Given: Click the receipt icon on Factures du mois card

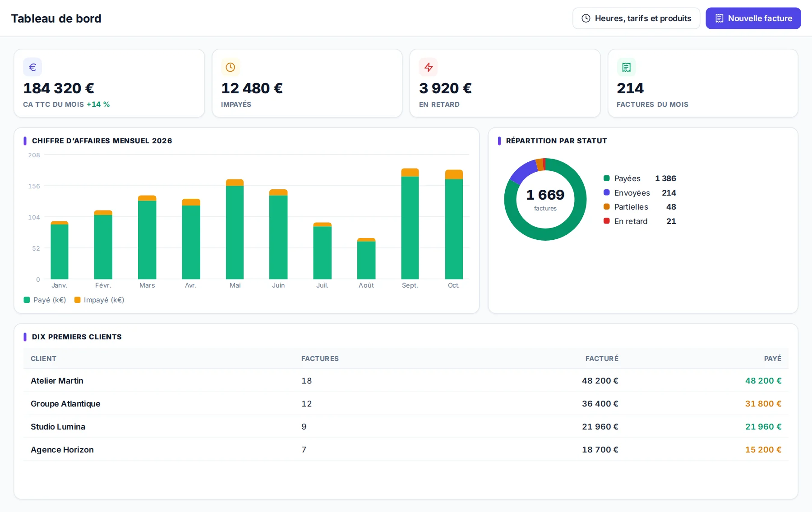Looking at the screenshot, I should pyautogui.click(x=626, y=67).
